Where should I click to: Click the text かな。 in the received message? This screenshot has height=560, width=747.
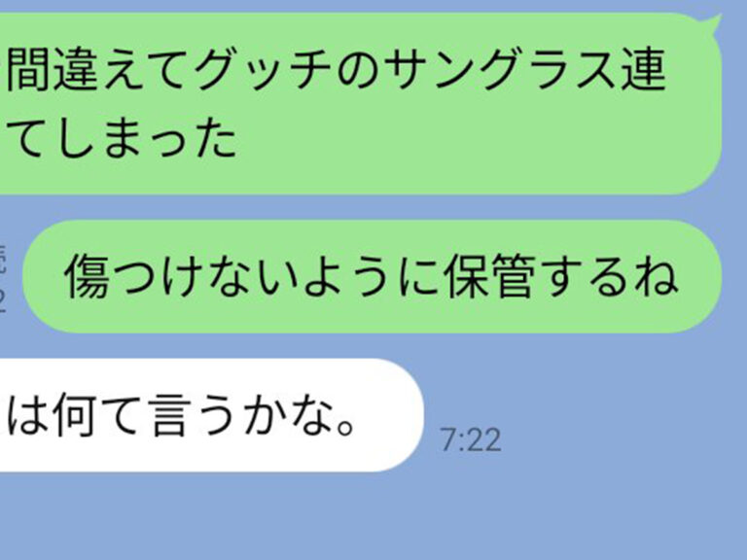click(x=300, y=415)
